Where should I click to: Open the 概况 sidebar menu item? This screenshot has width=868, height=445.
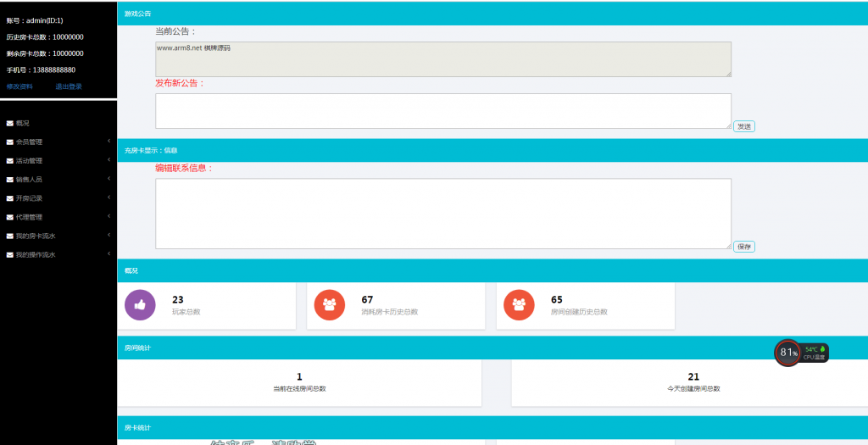point(58,124)
